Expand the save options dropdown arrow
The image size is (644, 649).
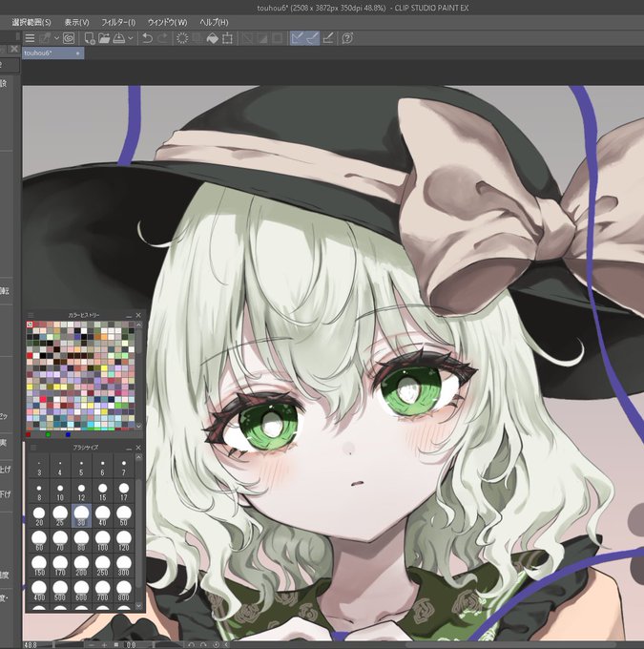pyautogui.click(x=131, y=38)
